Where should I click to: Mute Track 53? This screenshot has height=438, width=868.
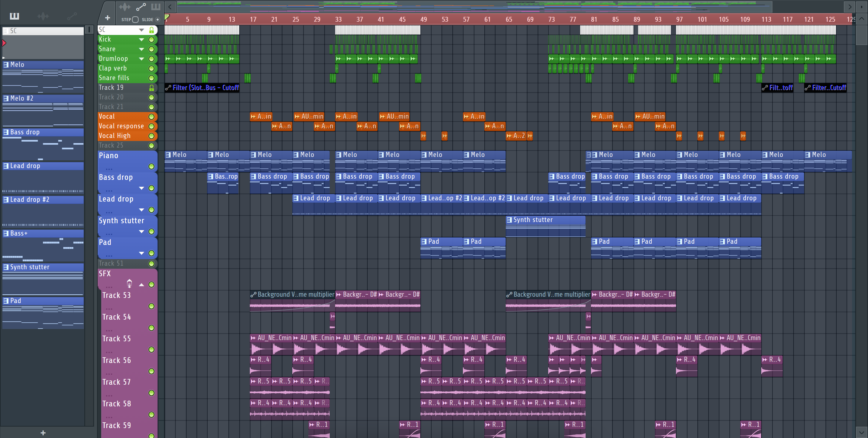[152, 306]
